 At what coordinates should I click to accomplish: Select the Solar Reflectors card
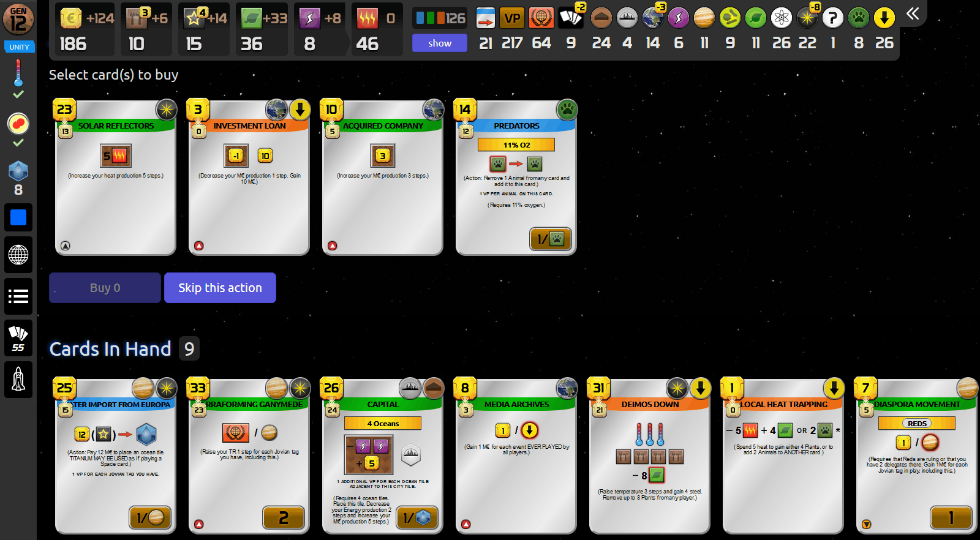click(116, 178)
